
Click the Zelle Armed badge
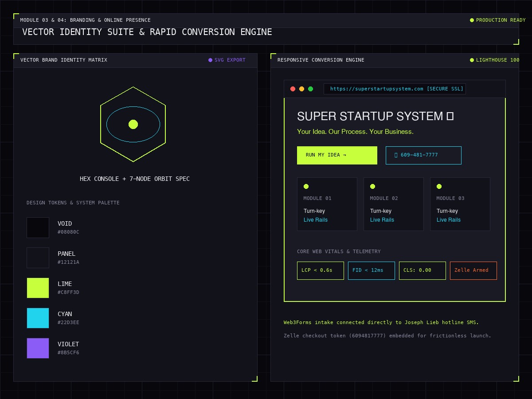(x=473, y=270)
